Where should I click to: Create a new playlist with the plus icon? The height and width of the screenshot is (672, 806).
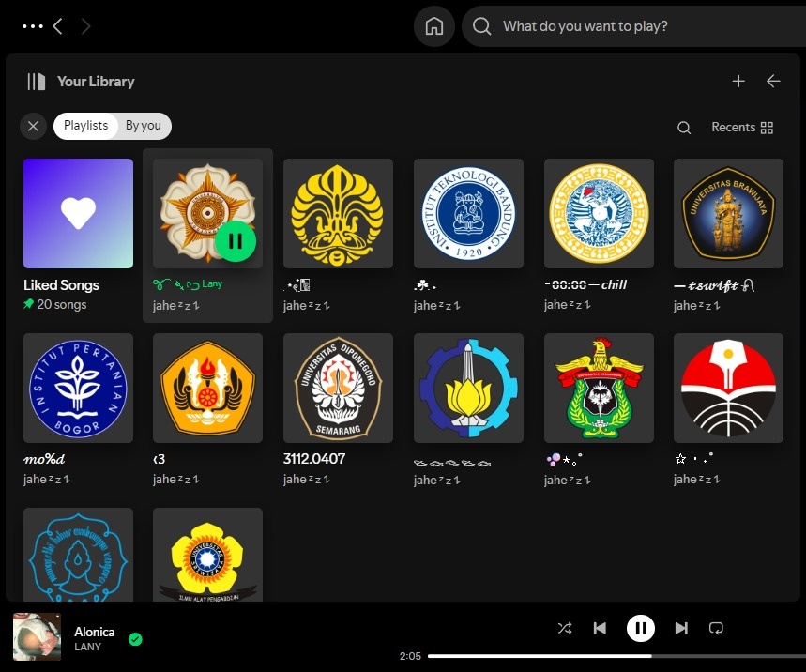coord(738,82)
